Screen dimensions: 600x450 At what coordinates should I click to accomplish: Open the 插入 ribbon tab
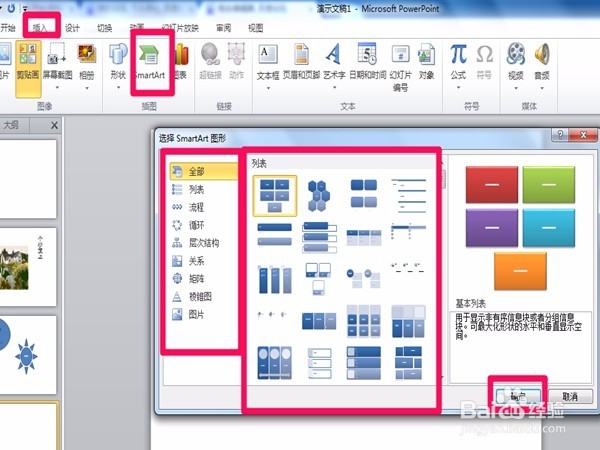pyautogui.click(x=40, y=28)
